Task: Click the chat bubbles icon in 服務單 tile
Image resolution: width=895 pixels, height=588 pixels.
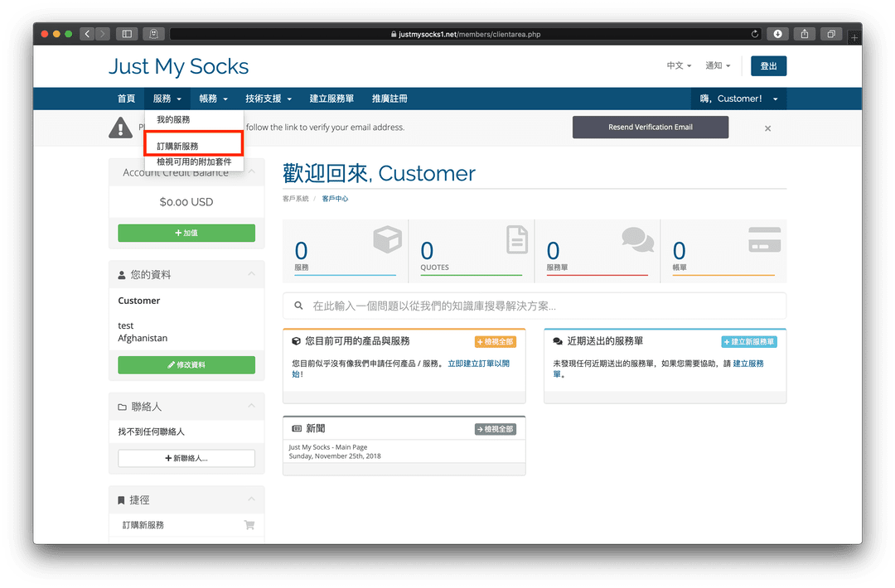Action: point(637,239)
